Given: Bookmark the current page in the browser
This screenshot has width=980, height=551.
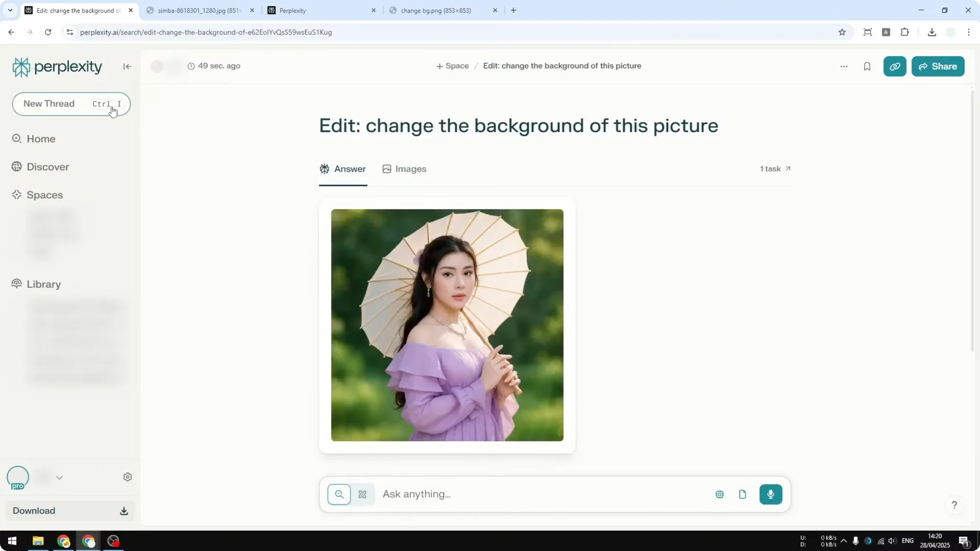Looking at the screenshot, I should tap(842, 32).
